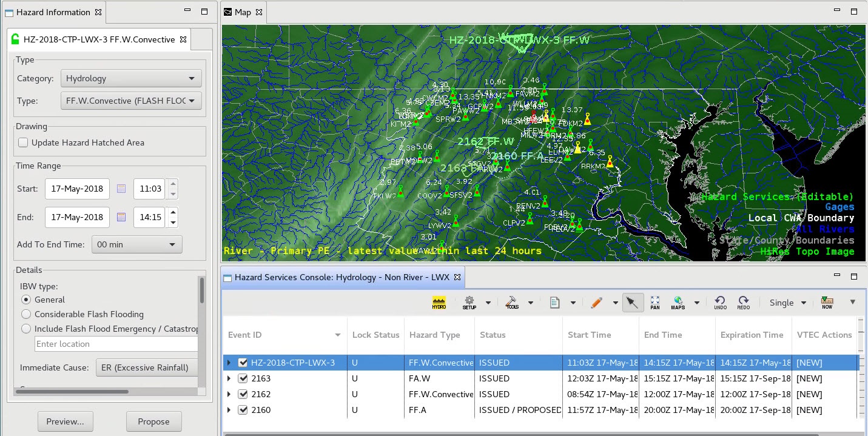868x436 pixels.
Task: Enable the PAN tool
Action: click(655, 303)
